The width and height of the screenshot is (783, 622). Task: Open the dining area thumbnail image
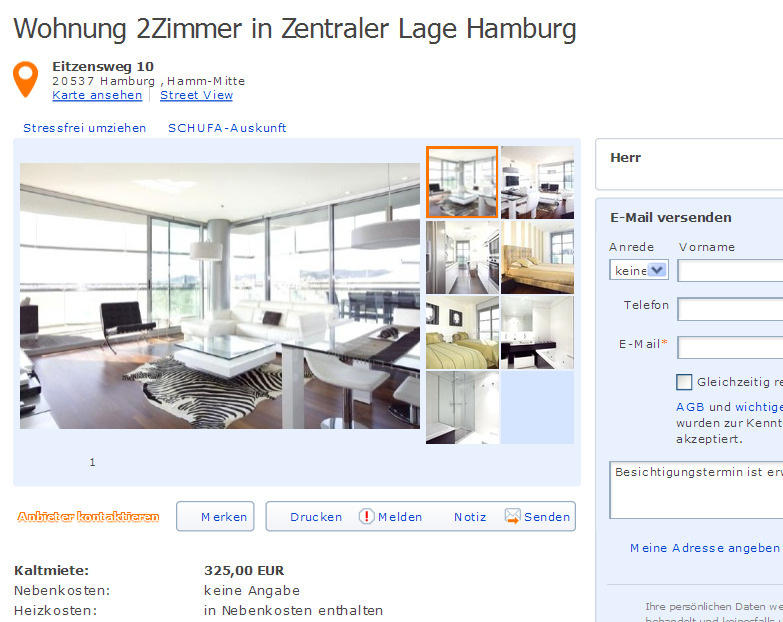pos(537,183)
